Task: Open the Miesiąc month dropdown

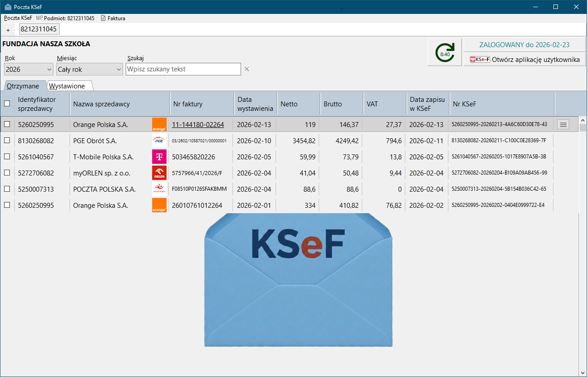Action: (89, 70)
